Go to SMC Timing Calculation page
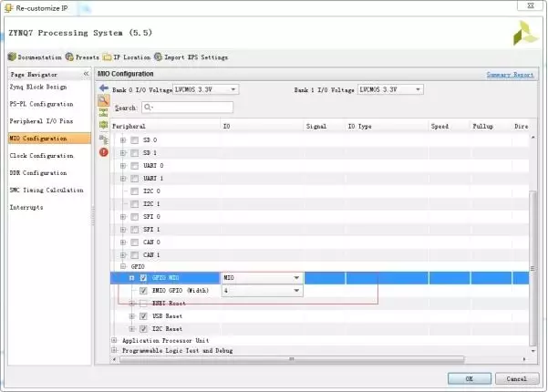Viewport: 548px width, 392px height. tap(47, 190)
